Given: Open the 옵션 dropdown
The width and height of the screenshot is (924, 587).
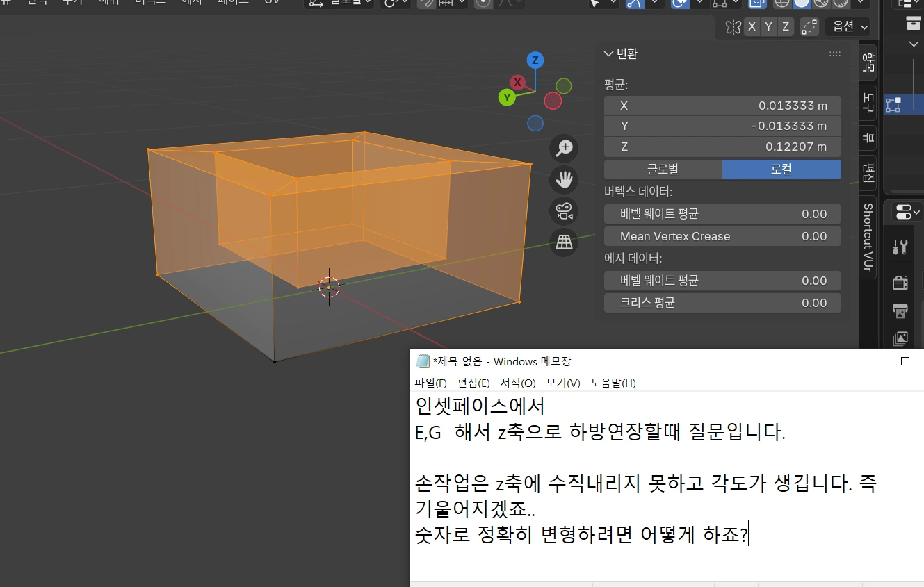Looking at the screenshot, I should [848, 27].
